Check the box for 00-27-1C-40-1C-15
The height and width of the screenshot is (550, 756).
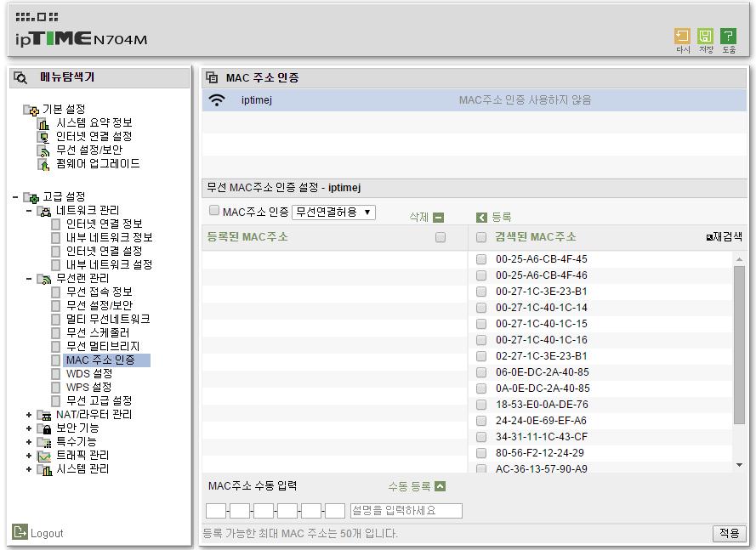click(481, 324)
